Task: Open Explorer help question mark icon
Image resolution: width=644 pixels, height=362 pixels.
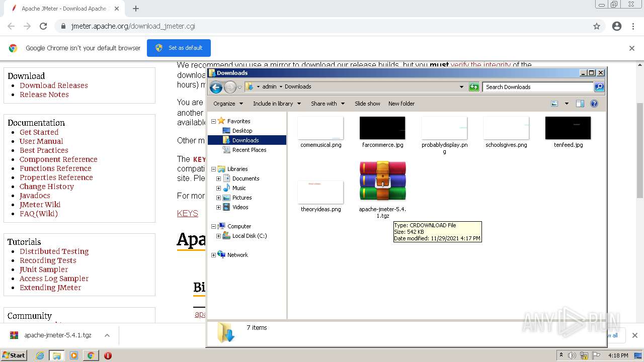Action: [594, 104]
